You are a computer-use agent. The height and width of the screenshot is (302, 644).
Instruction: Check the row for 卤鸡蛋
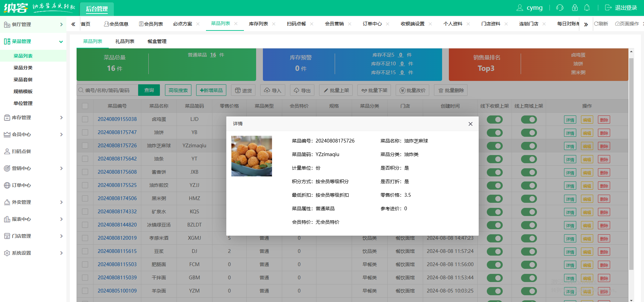pos(85,119)
